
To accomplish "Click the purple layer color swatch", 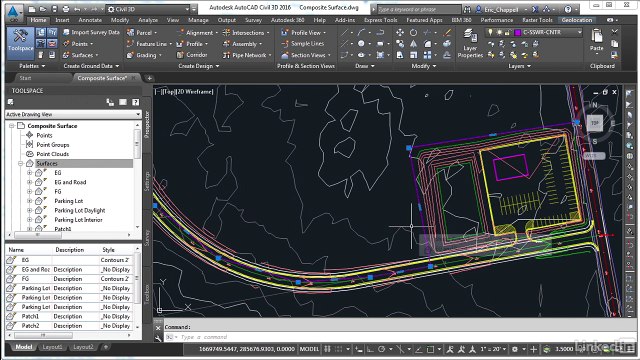I will pyautogui.click(x=518, y=32).
